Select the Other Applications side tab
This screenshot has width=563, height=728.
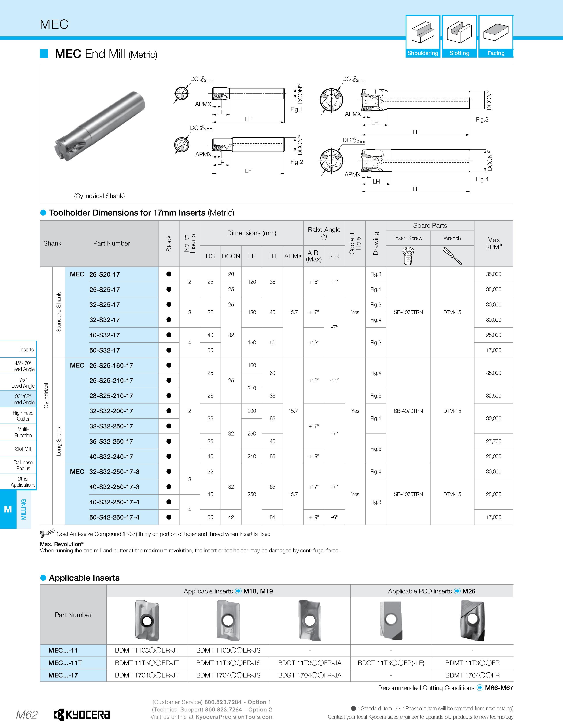click(x=18, y=482)
